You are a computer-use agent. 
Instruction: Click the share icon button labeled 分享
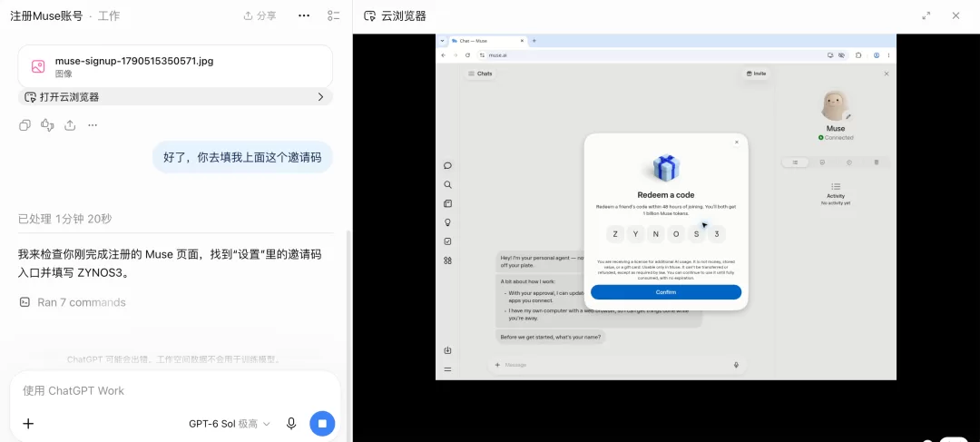[x=260, y=15]
